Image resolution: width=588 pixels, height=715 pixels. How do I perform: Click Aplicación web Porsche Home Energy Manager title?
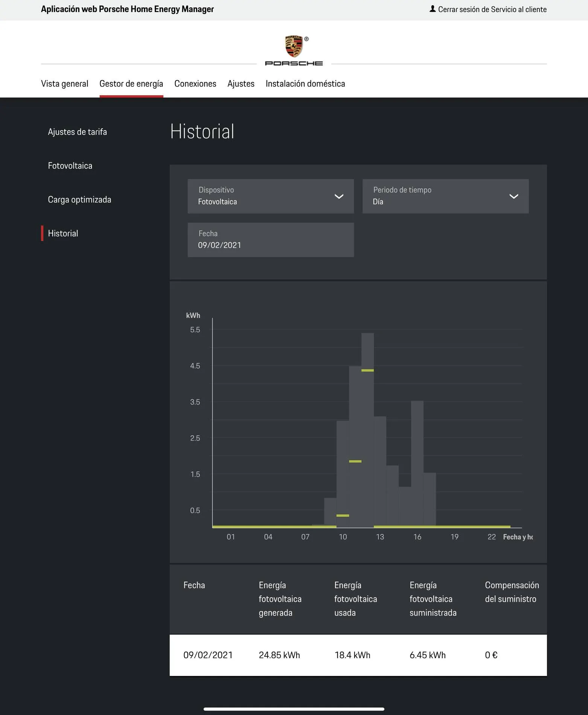coord(127,9)
